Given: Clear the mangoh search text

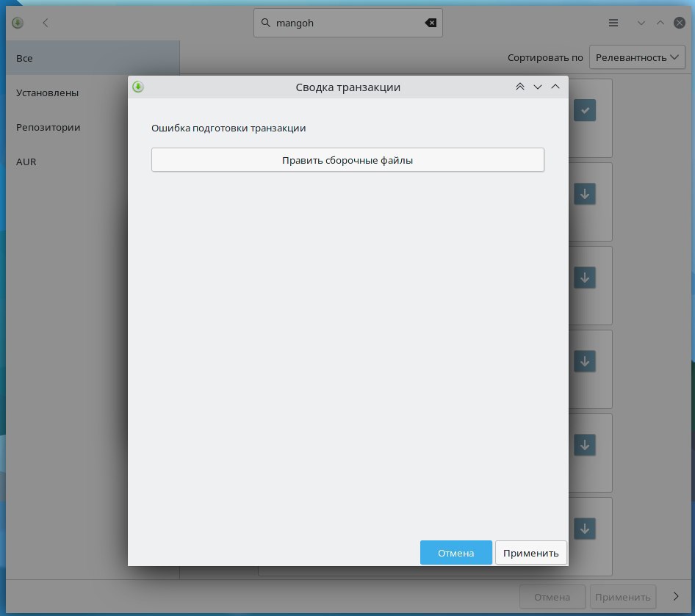Looking at the screenshot, I should [431, 23].
